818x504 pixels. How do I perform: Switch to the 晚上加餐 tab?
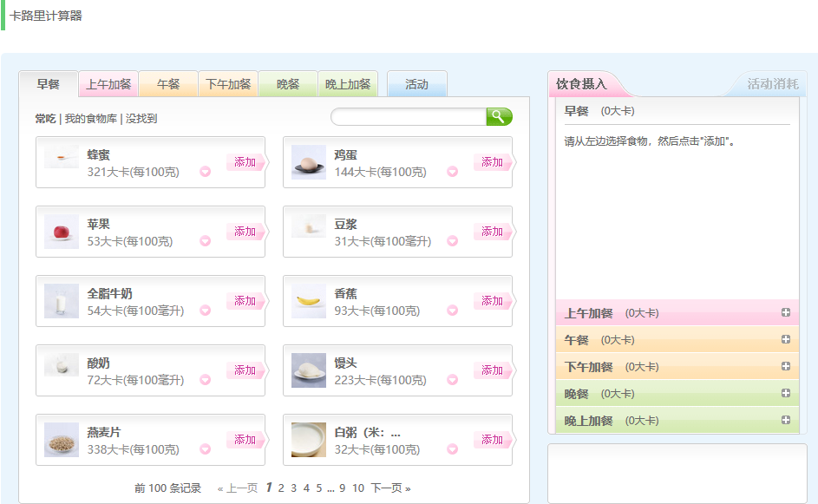click(x=348, y=84)
